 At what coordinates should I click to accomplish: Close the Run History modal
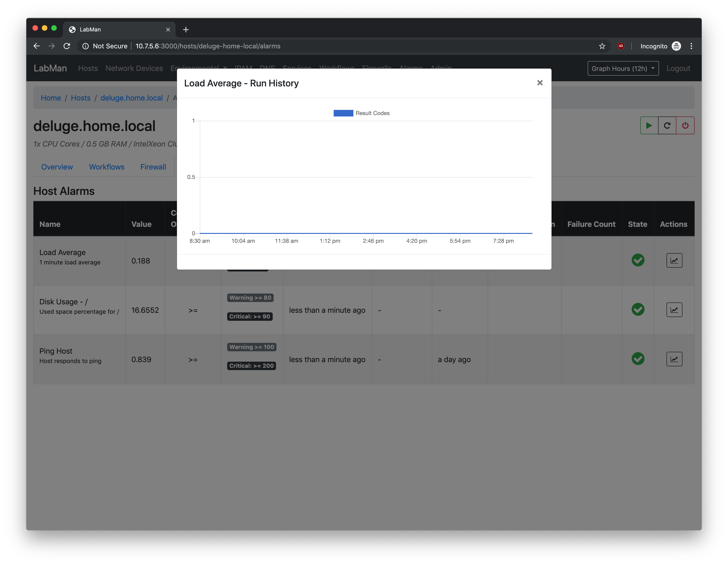pos(540,83)
